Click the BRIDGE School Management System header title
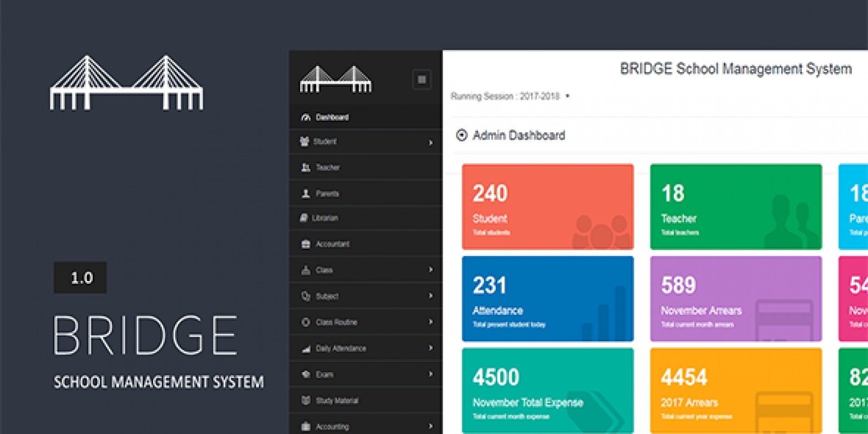This screenshot has width=868, height=434. [x=736, y=69]
